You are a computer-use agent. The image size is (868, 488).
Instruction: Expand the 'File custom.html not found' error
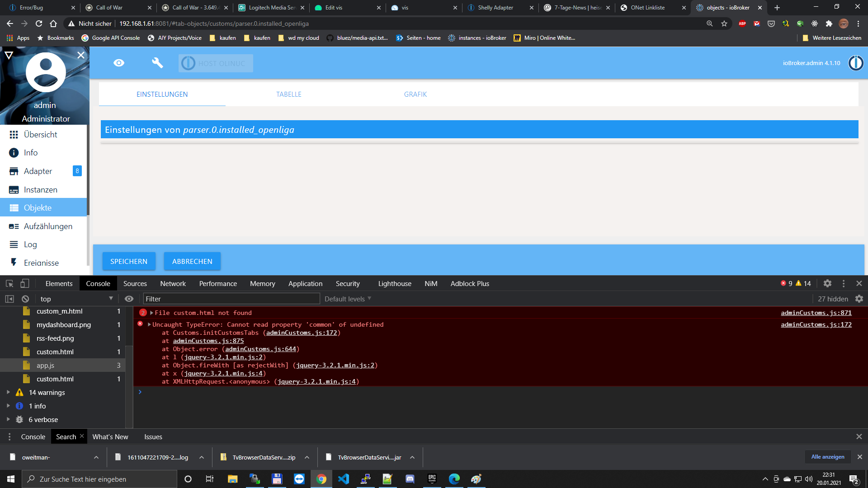pyautogui.click(x=152, y=313)
